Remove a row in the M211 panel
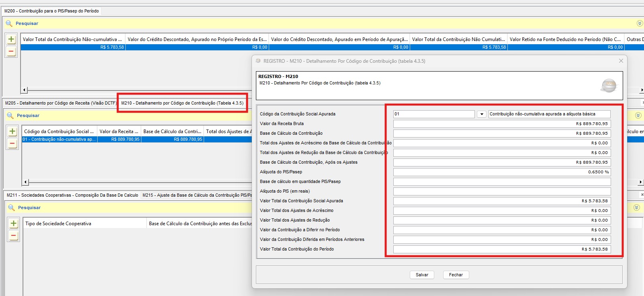Viewport: 644px width, 296px height. click(x=14, y=236)
